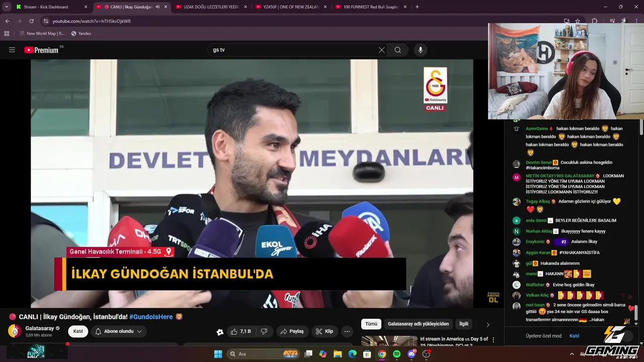Screen dimensions: 644x362
Task: Open the #GundoIsHere hashtag link
Action: pos(151,317)
